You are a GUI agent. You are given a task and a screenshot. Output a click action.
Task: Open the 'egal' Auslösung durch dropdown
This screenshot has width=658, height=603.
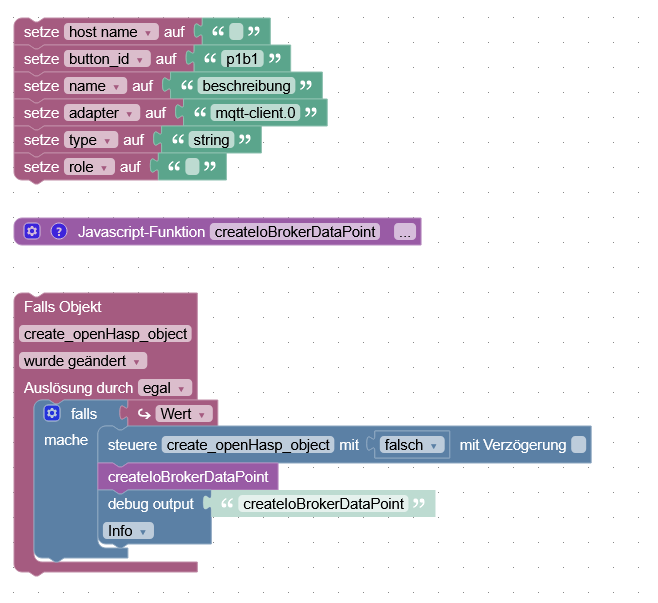(165, 388)
